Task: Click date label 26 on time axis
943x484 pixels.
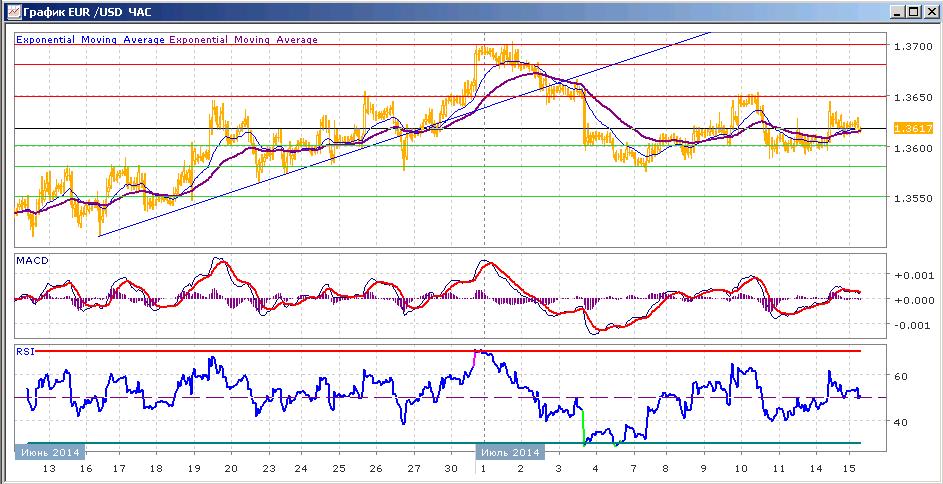Action: pos(376,469)
